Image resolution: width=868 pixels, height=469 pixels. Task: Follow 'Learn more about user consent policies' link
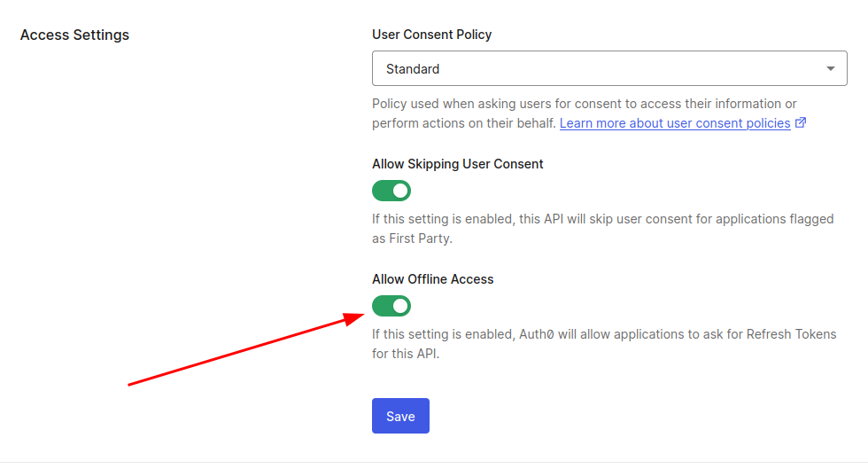point(675,123)
